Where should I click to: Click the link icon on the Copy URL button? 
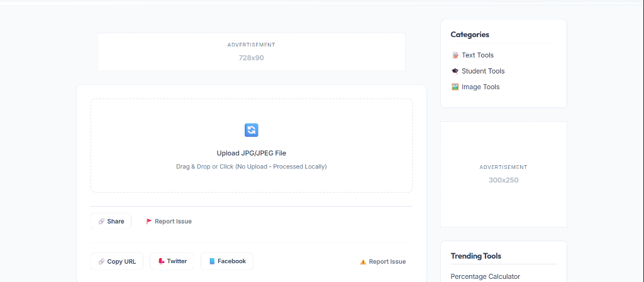pyautogui.click(x=101, y=261)
